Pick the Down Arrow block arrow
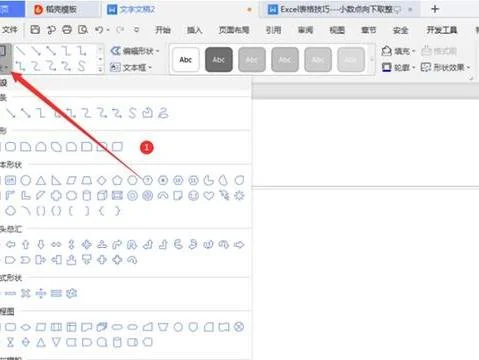The image size is (479, 360). coord(41,245)
